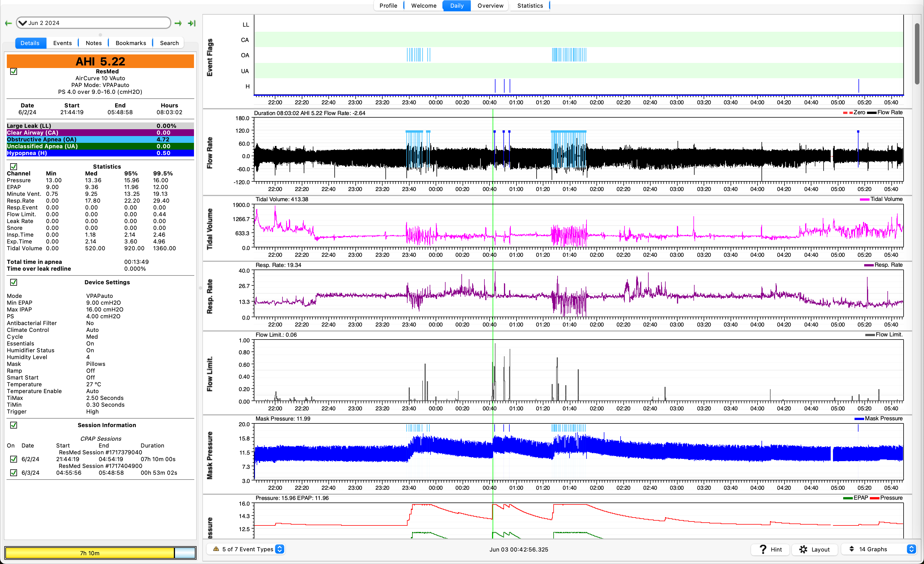Click the Large Leak (LL) row

[100, 126]
